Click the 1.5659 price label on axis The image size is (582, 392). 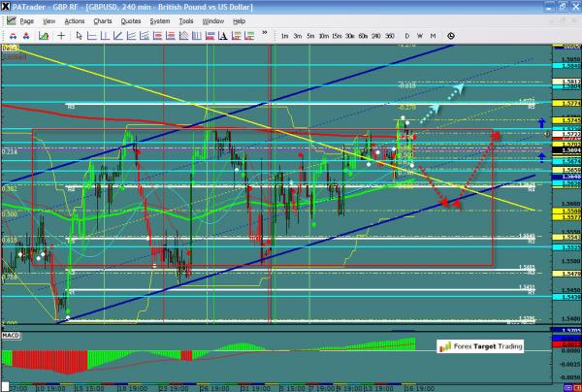click(566, 170)
